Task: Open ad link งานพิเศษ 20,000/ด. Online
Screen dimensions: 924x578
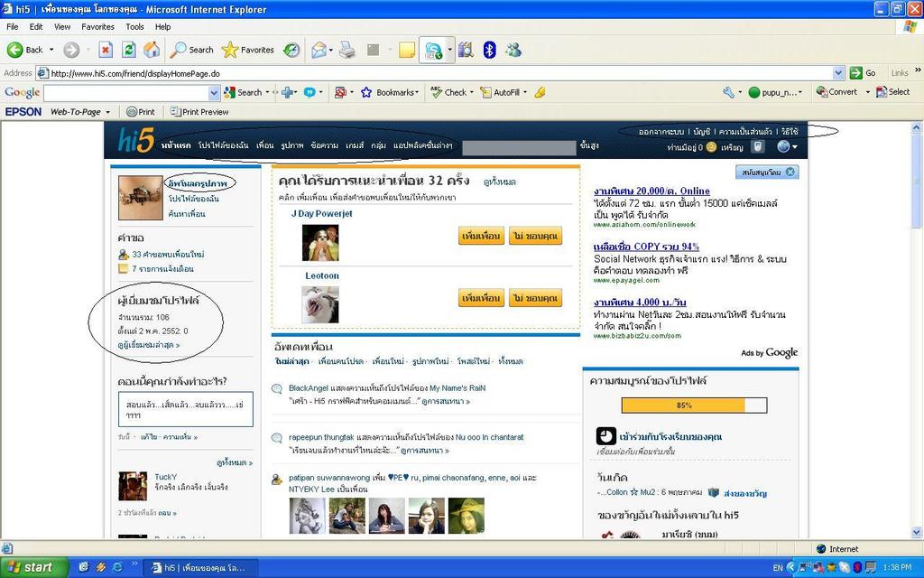Action: (x=651, y=191)
